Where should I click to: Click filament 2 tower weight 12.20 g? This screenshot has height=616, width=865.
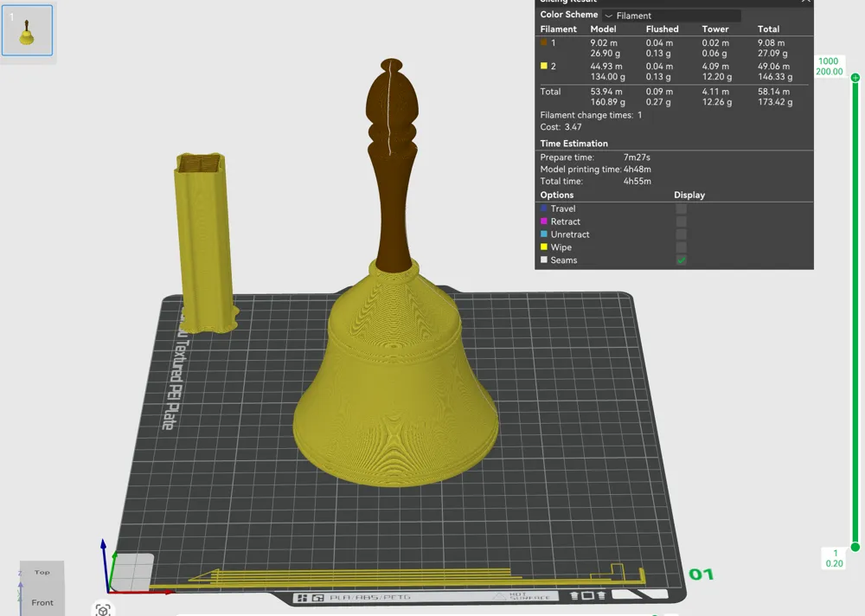[x=716, y=77]
